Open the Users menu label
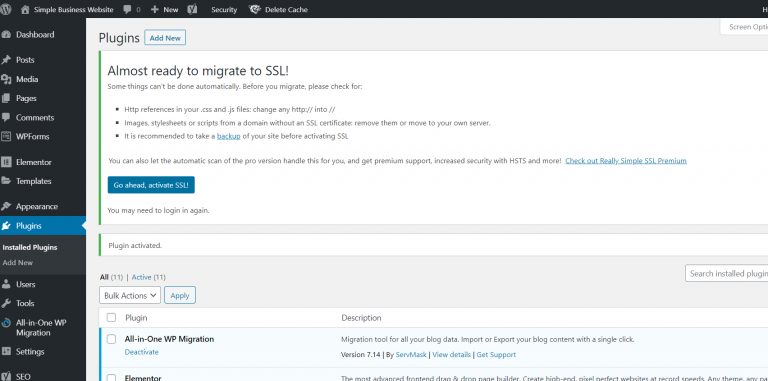 click(x=25, y=284)
